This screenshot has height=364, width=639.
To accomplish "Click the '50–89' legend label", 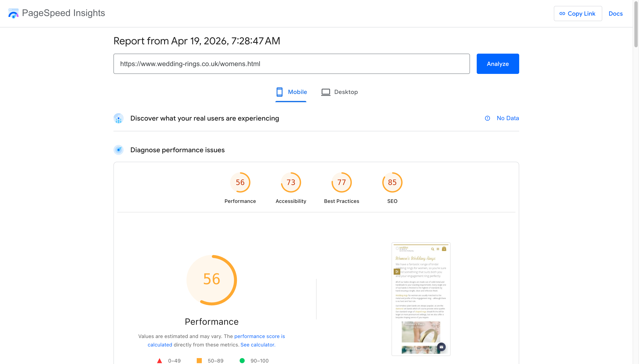I will (x=216, y=360).
